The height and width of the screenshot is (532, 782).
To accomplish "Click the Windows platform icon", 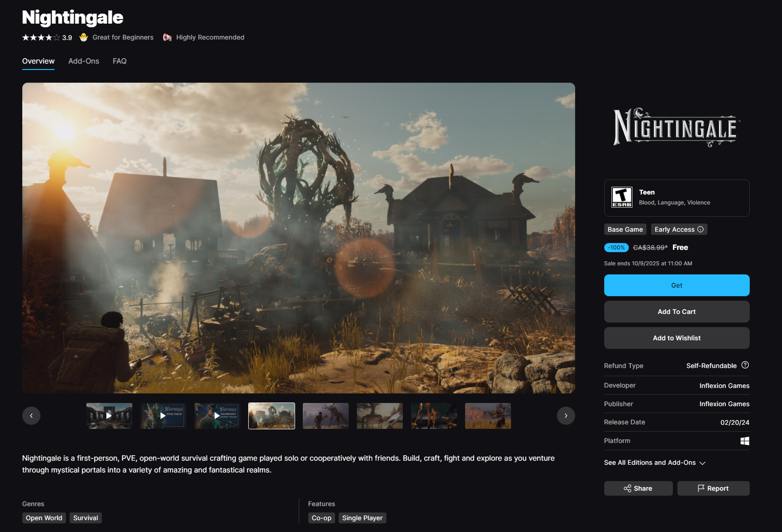I will (x=744, y=441).
